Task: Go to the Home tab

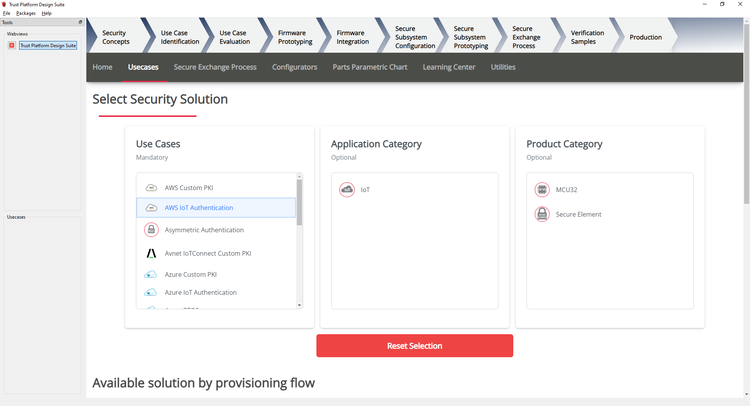Action: (x=102, y=67)
